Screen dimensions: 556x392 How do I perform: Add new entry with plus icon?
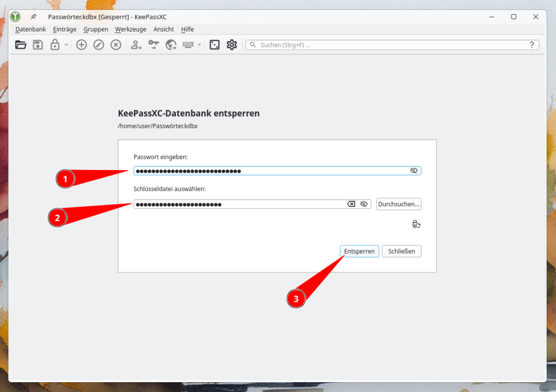(x=81, y=45)
